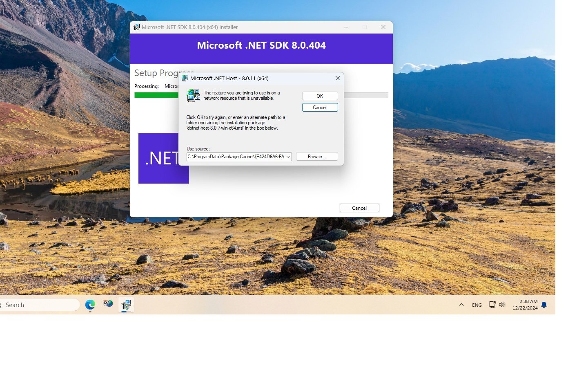Screen dimensions: 588x368
Task: Open the network status tray icon
Action: pyautogui.click(x=492, y=305)
